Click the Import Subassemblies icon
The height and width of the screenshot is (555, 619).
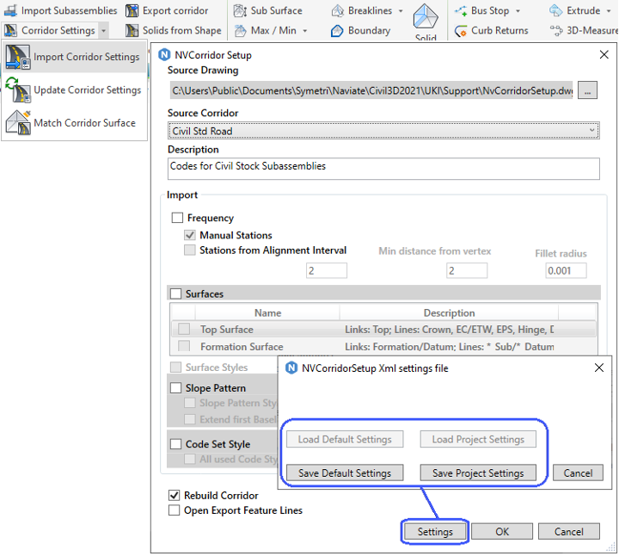click(x=10, y=10)
